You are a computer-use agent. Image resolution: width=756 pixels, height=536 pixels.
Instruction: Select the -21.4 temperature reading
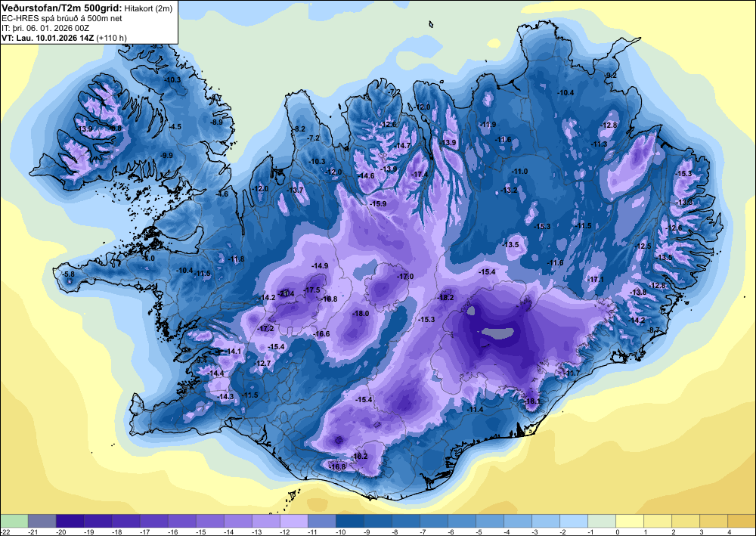286,293
